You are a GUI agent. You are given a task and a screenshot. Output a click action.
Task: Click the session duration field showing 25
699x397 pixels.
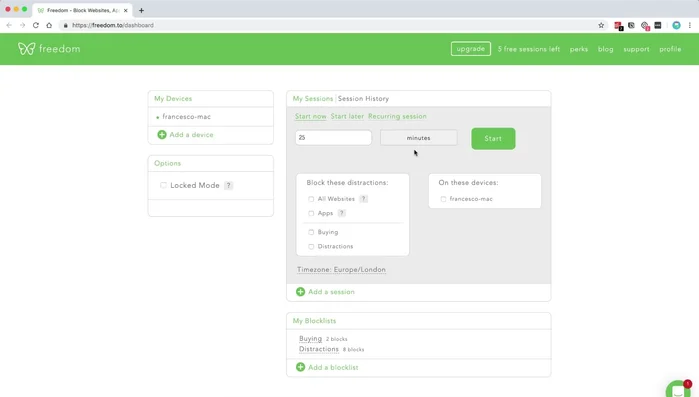coord(333,138)
